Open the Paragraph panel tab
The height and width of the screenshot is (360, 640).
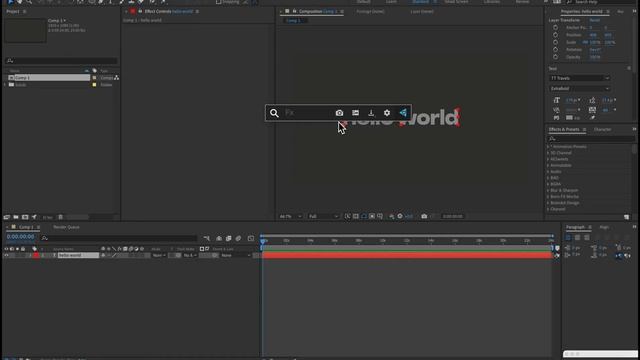pyautogui.click(x=575, y=227)
